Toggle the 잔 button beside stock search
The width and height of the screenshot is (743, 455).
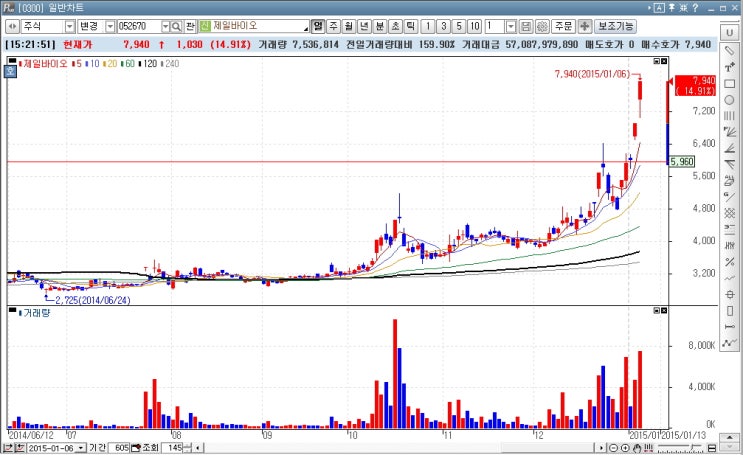190,27
